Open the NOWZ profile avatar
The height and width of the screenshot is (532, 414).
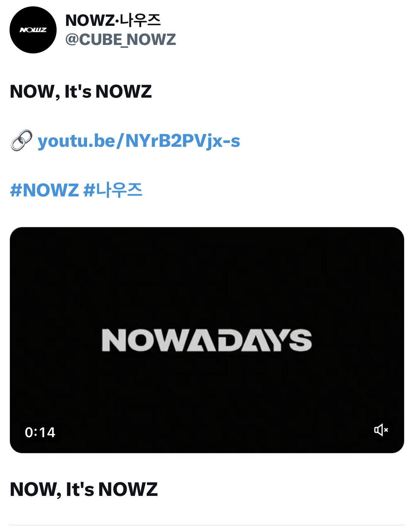(x=33, y=30)
